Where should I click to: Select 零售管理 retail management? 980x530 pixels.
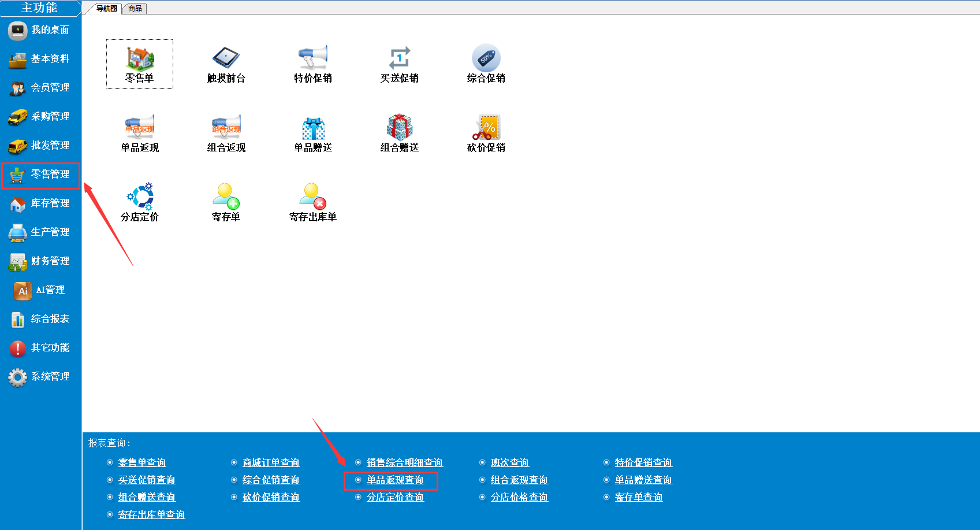(x=40, y=175)
